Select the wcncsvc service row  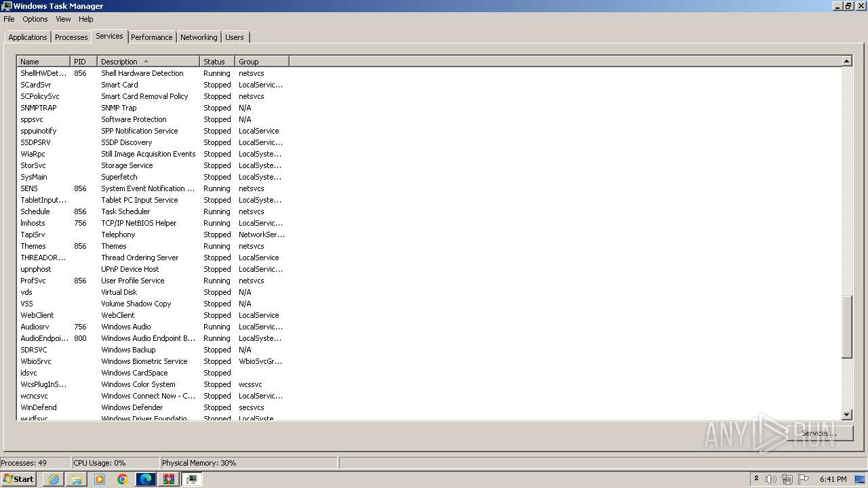click(x=153, y=396)
